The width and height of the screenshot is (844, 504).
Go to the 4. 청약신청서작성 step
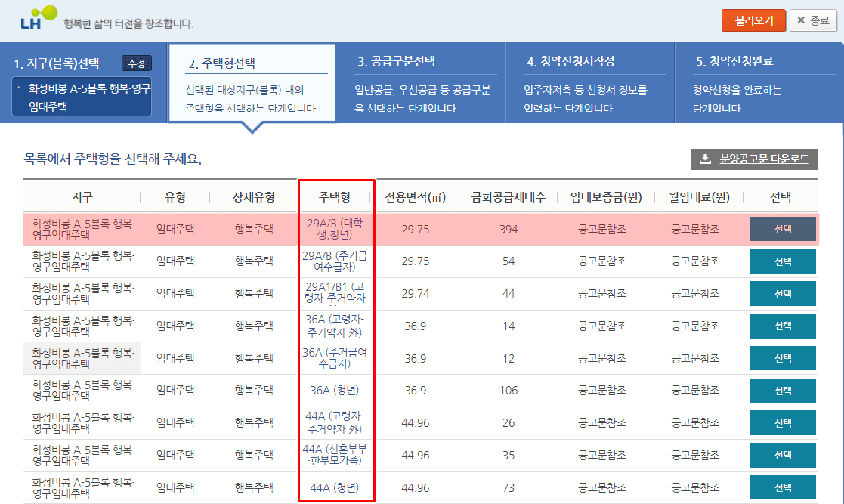pos(570,62)
